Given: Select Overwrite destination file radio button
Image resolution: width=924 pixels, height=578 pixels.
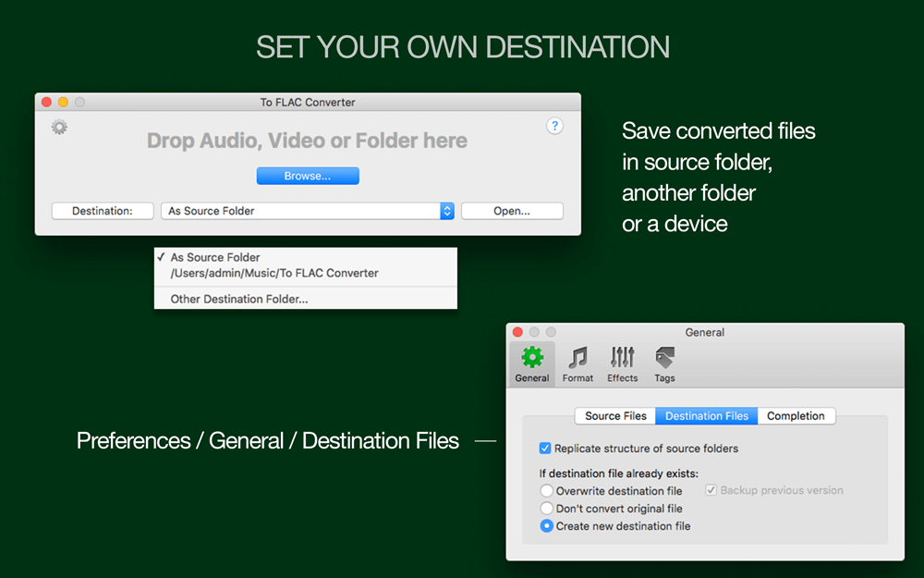Looking at the screenshot, I should [x=546, y=491].
